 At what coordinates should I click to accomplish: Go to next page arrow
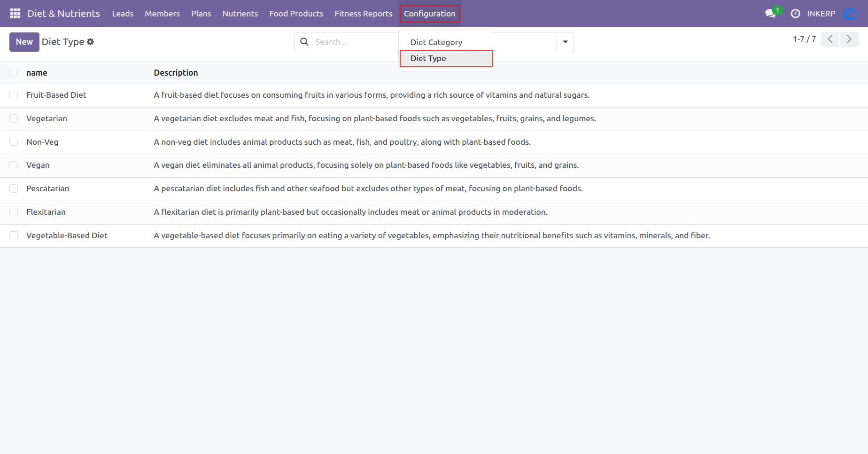click(849, 39)
